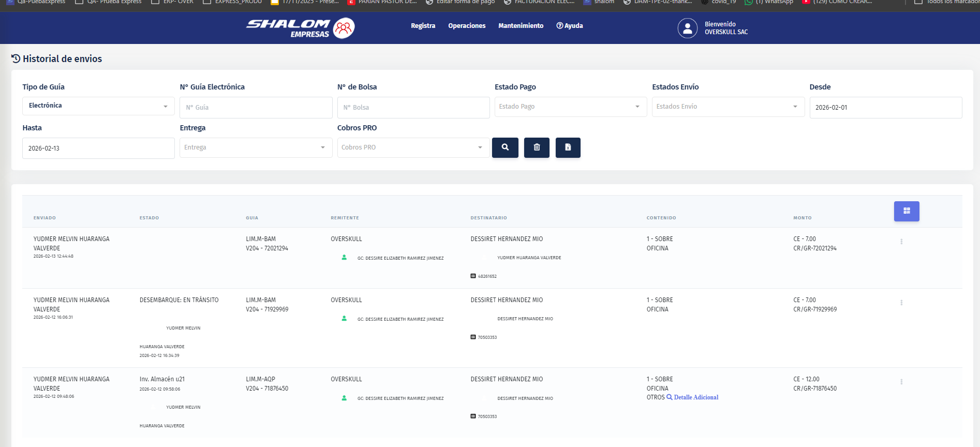Open three-dot menu for guide 71929969

click(x=901, y=303)
